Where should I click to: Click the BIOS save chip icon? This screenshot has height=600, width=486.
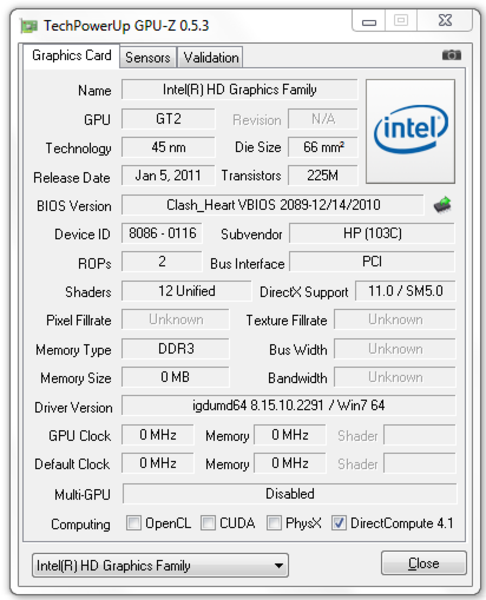tap(442, 205)
